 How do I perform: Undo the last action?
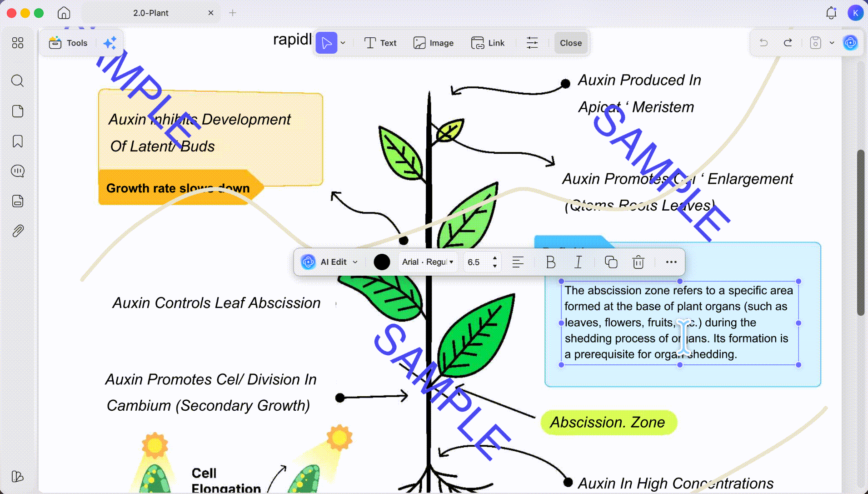coord(763,43)
